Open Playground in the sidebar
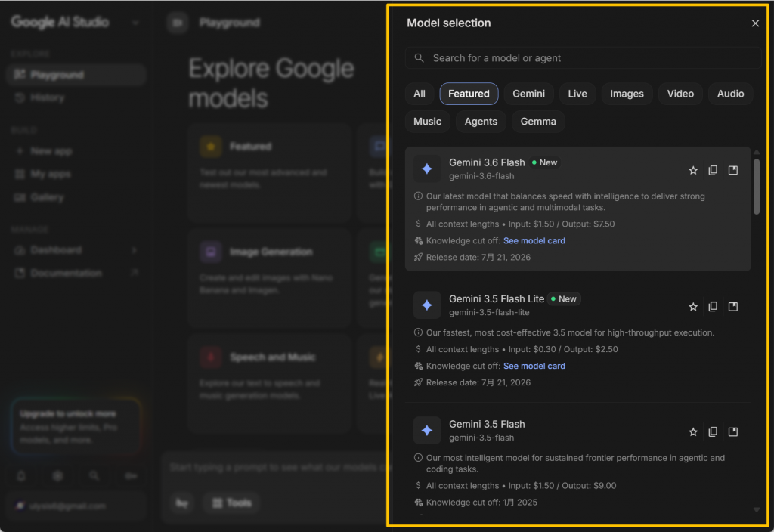 click(x=76, y=75)
